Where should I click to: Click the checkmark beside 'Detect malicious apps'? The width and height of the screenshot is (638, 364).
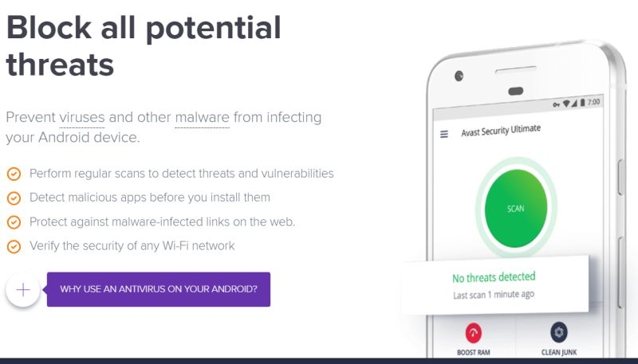(x=14, y=198)
